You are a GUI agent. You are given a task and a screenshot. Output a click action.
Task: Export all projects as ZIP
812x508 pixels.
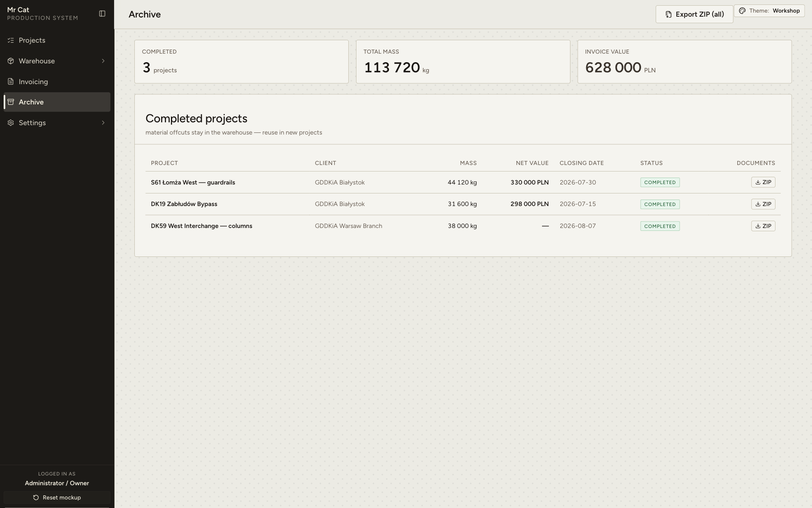tap(694, 14)
